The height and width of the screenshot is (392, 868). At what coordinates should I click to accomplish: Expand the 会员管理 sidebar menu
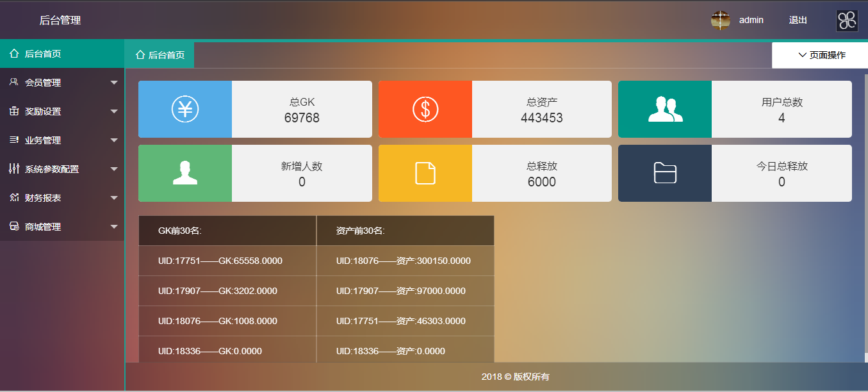point(61,83)
